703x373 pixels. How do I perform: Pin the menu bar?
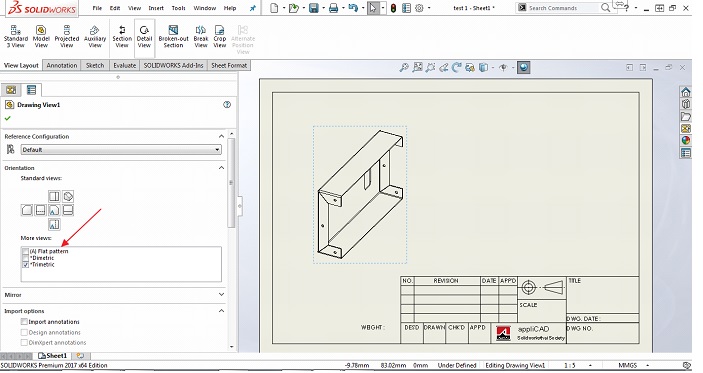(x=253, y=8)
